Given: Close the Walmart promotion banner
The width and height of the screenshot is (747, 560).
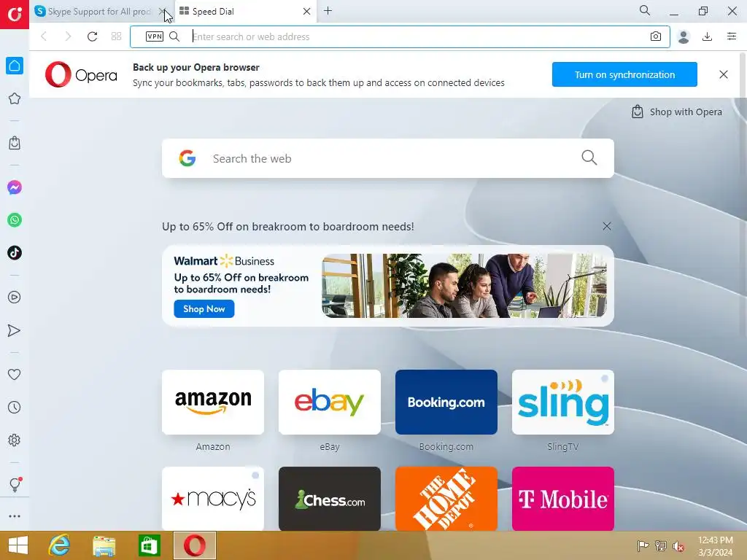Looking at the screenshot, I should click(607, 227).
